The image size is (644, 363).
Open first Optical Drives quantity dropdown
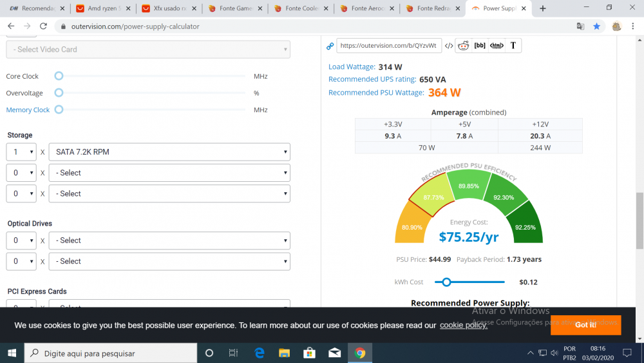tap(21, 240)
